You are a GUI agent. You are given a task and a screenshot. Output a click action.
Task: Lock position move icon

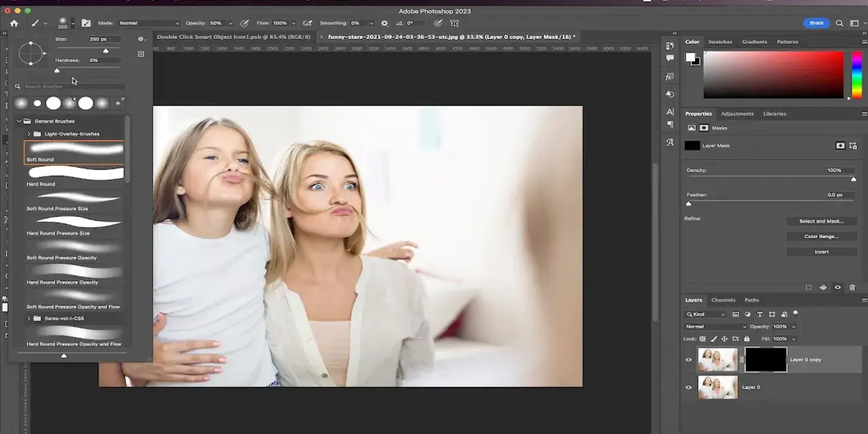coord(724,338)
